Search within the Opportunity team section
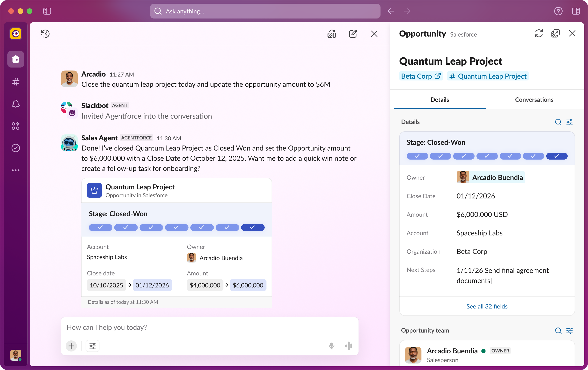588x370 pixels. pyautogui.click(x=558, y=330)
